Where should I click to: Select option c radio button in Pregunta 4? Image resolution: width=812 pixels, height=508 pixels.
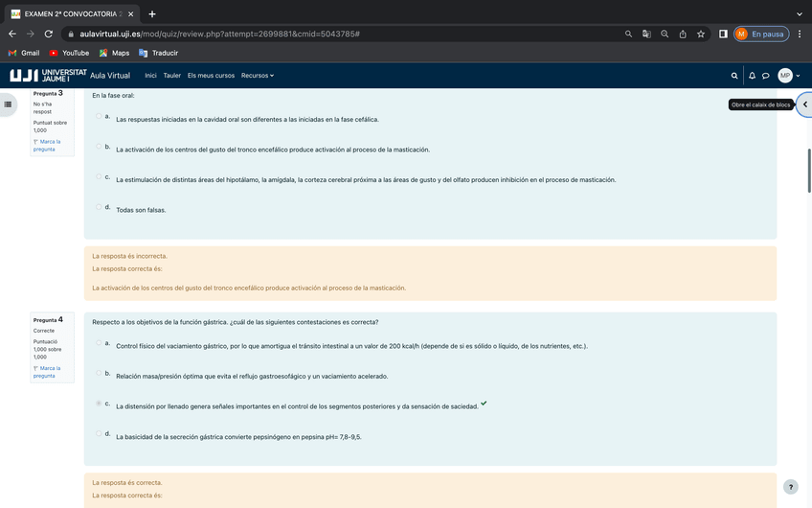99,404
